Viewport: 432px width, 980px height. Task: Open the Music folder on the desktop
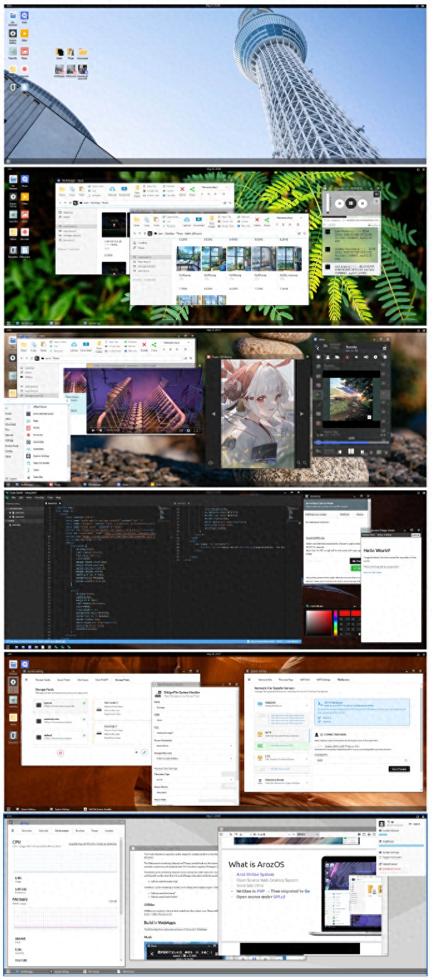[59, 52]
